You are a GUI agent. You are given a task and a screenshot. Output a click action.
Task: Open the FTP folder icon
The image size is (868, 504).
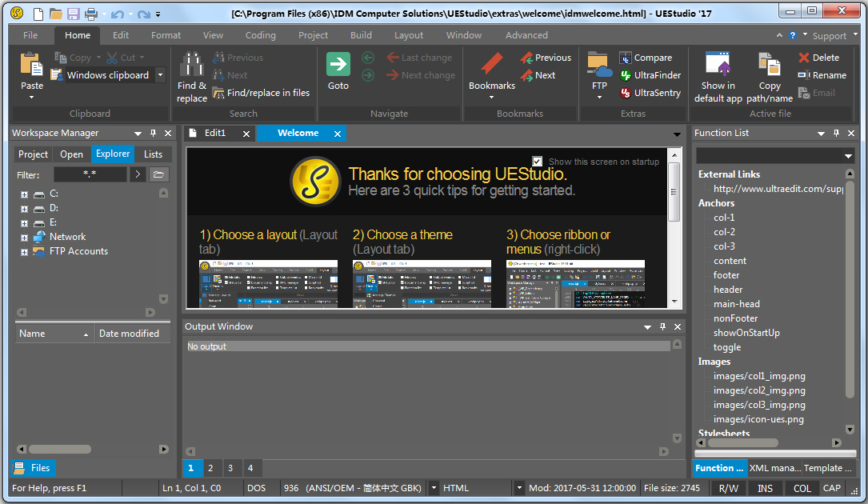click(599, 64)
